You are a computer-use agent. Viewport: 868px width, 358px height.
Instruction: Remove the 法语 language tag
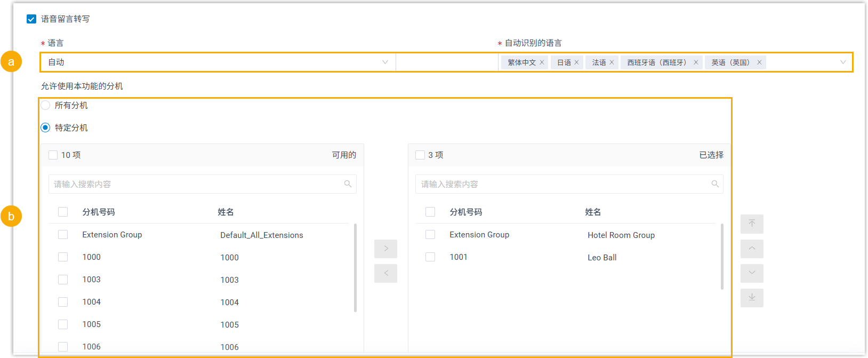[x=612, y=62]
